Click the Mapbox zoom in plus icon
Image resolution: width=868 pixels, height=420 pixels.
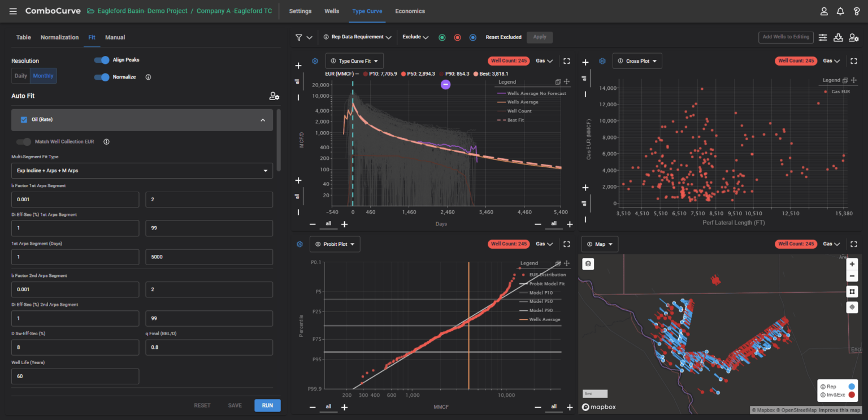pos(852,263)
